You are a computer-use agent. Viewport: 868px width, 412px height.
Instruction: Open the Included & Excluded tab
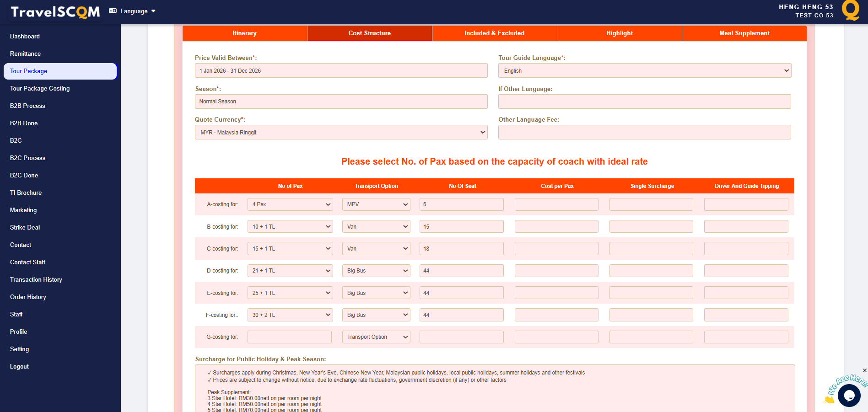tap(494, 33)
